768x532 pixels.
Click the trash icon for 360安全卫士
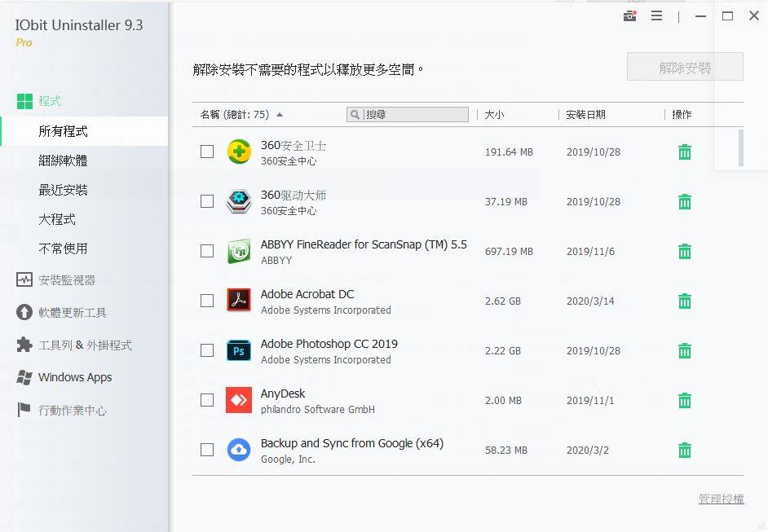pyautogui.click(x=685, y=152)
